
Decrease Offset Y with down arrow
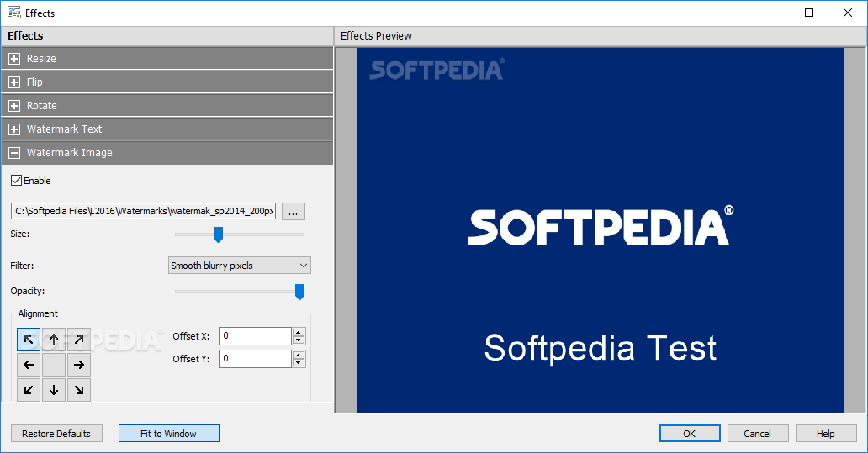pos(299,363)
